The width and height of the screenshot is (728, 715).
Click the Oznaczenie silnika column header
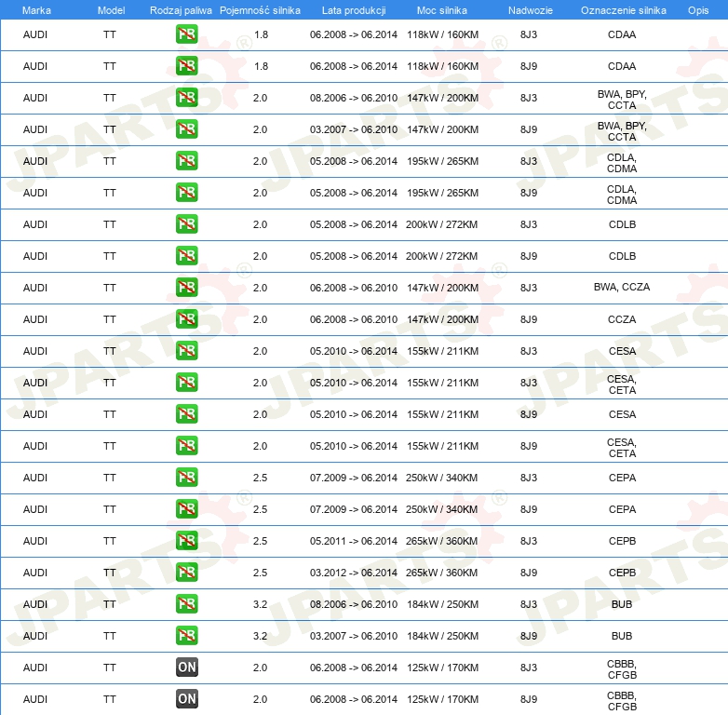click(x=624, y=10)
